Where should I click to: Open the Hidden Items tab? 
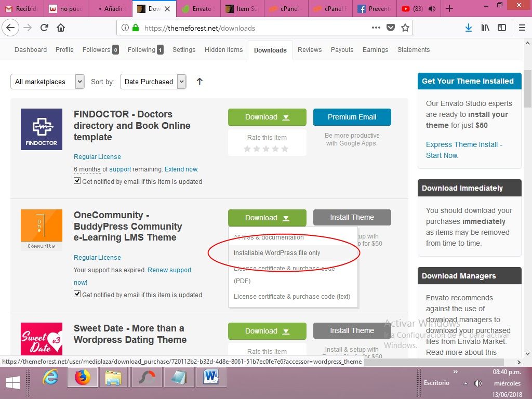223,49
